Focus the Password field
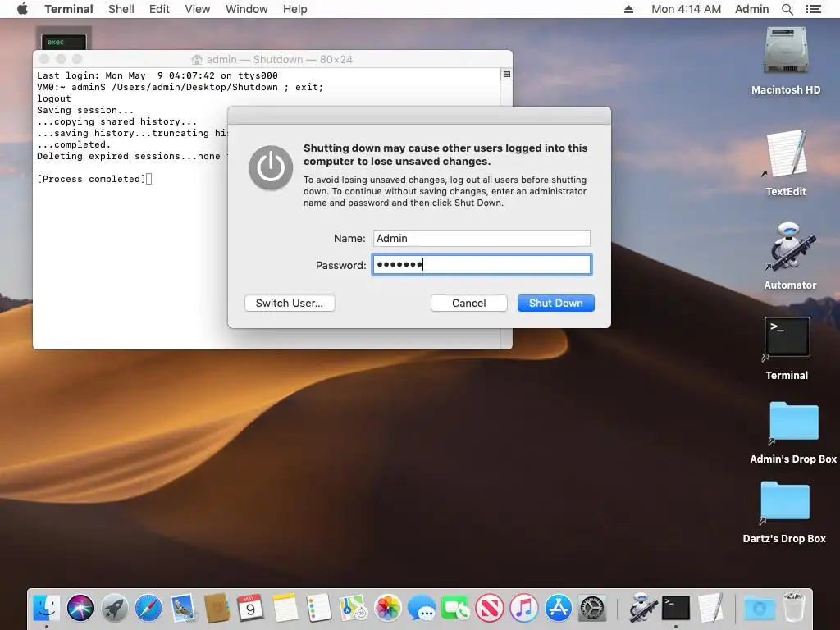This screenshot has width=840, height=630. coord(482,265)
